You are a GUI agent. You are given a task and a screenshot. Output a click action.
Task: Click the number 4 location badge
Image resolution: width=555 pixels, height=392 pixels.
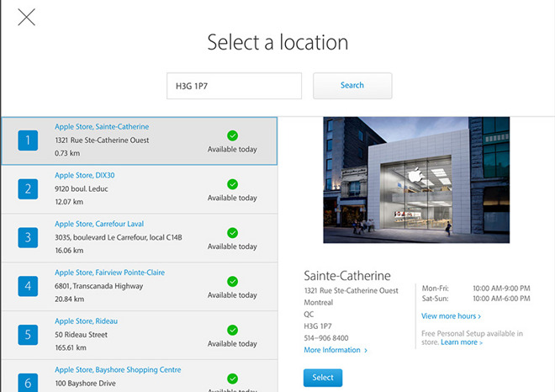point(28,286)
